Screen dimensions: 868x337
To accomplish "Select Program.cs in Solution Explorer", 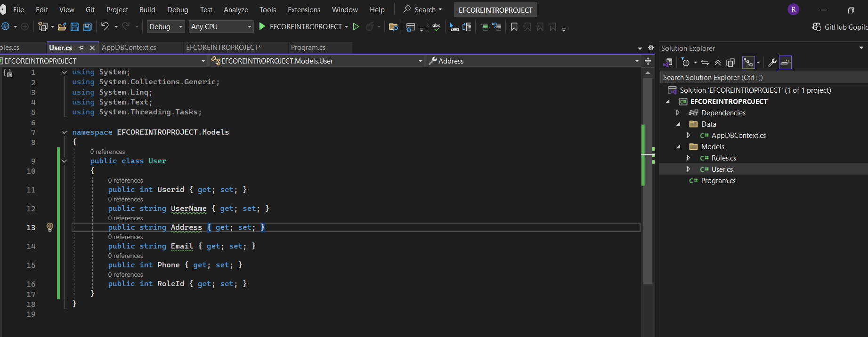I will point(718,181).
